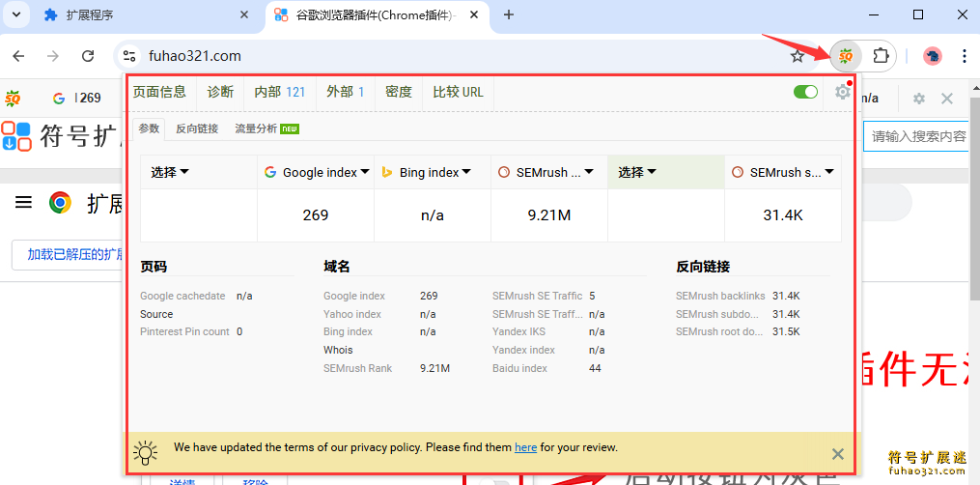Click the SEObar SQ logo
The width and height of the screenshot is (980, 485).
(x=13, y=99)
